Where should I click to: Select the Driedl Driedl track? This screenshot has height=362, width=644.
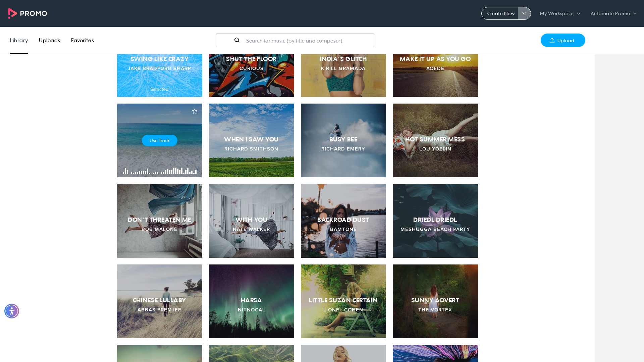pyautogui.click(x=435, y=221)
